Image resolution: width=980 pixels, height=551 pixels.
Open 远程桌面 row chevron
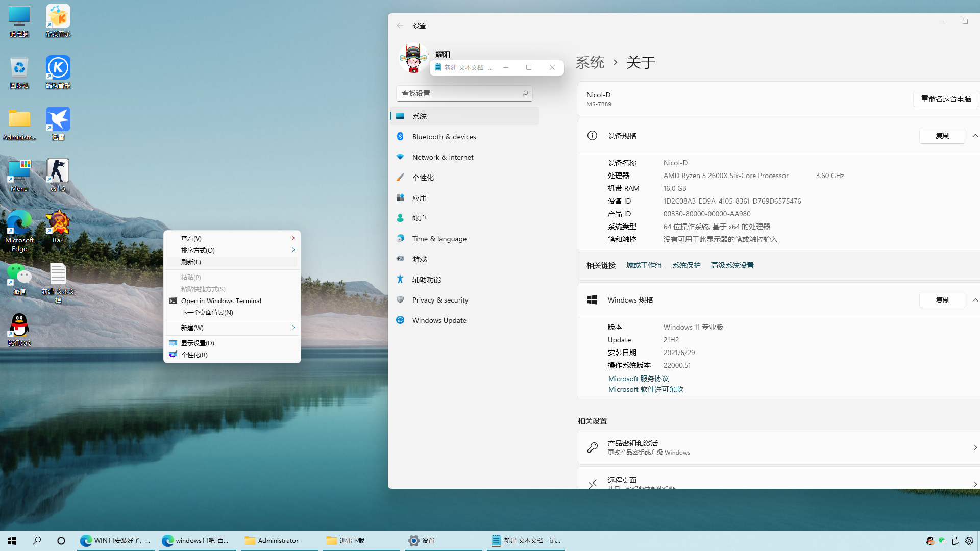[975, 484]
